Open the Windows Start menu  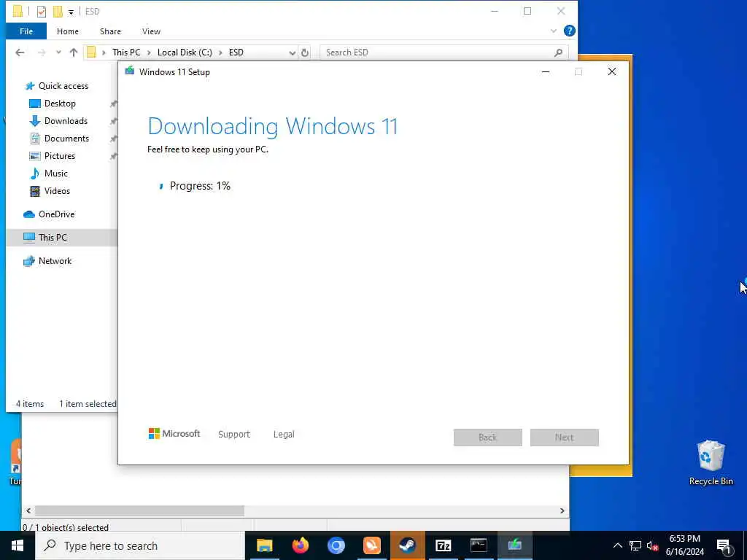click(18, 545)
